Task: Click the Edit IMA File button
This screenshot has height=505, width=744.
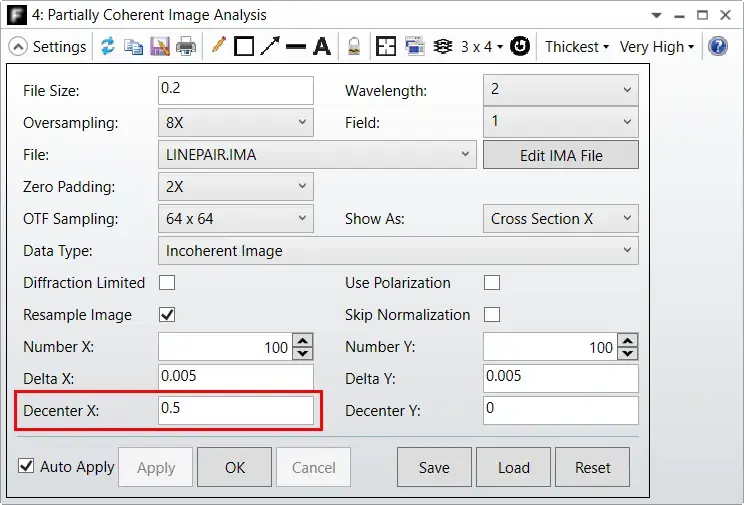Action: 561,155
